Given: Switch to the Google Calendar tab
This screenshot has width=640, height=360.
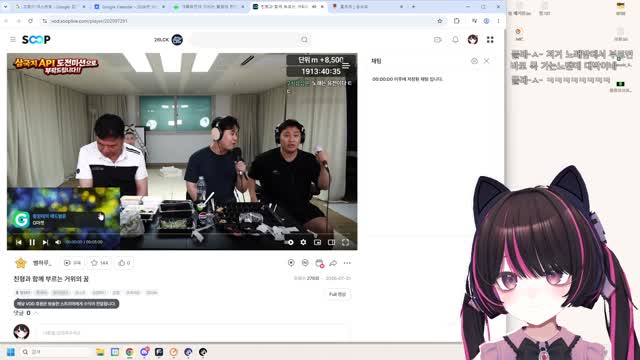Looking at the screenshot, I should coord(129,7).
